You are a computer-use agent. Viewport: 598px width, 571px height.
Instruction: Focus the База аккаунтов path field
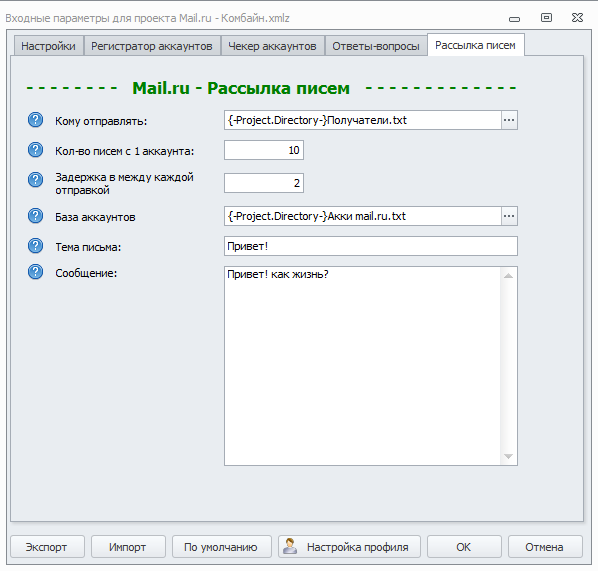coord(363,216)
